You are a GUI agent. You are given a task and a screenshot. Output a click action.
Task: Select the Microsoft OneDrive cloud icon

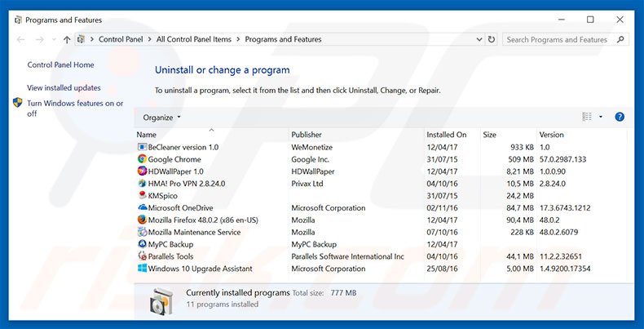click(142, 207)
